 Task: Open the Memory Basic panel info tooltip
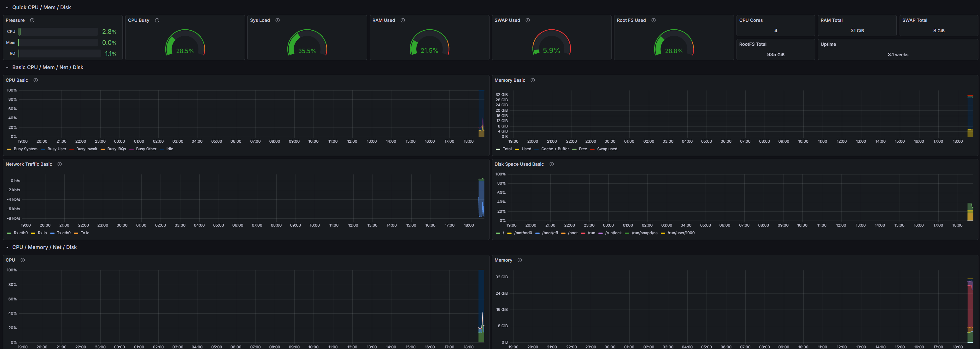click(x=533, y=80)
